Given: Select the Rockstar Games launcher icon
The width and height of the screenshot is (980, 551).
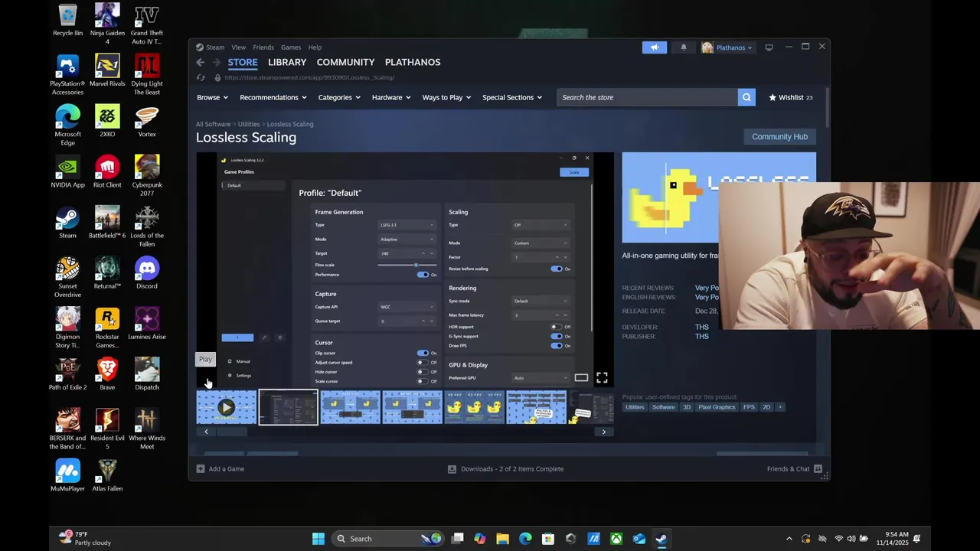Looking at the screenshot, I should point(107,328).
